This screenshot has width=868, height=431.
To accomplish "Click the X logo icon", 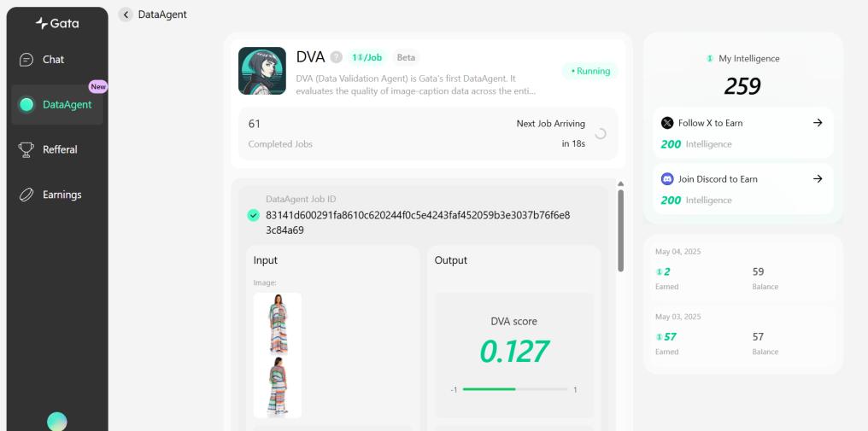I will coord(667,123).
